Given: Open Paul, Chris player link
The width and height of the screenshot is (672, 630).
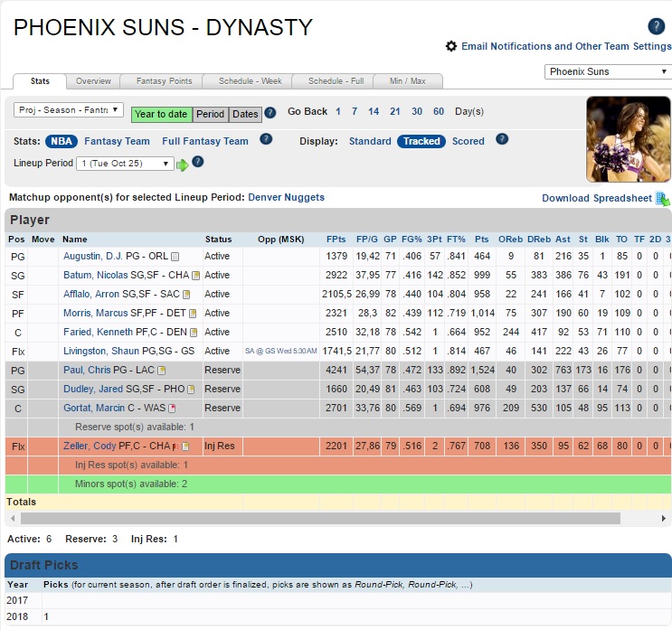Looking at the screenshot, I should point(88,370).
